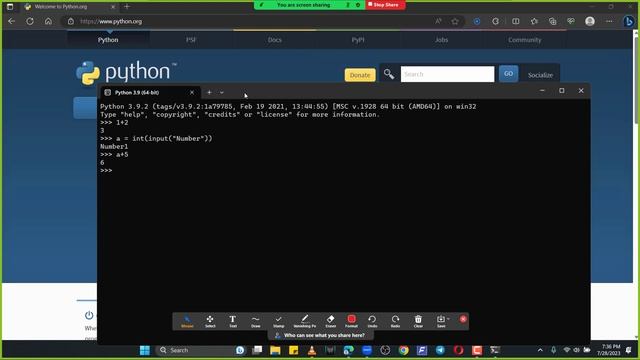
Task: Open Edge Settings and more menu
Action: coord(609,21)
